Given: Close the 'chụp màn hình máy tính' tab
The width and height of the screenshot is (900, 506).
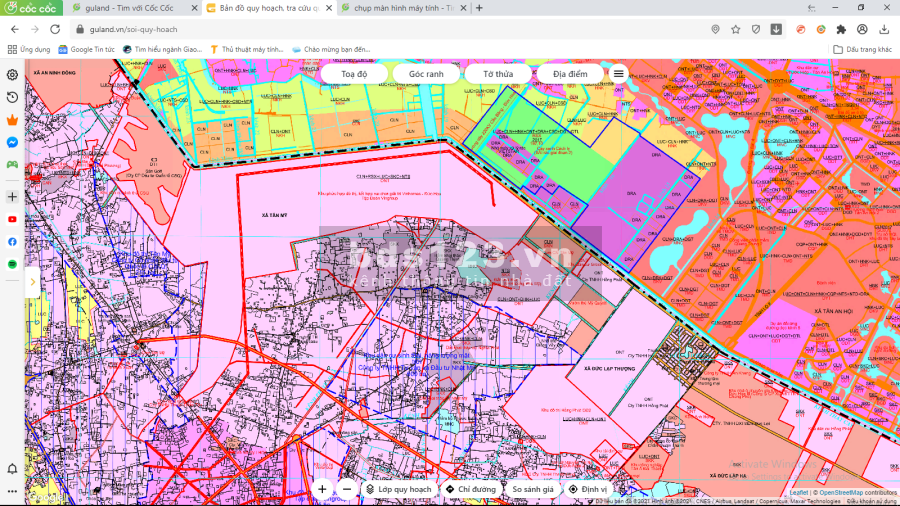Looking at the screenshot, I should click(463, 8).
